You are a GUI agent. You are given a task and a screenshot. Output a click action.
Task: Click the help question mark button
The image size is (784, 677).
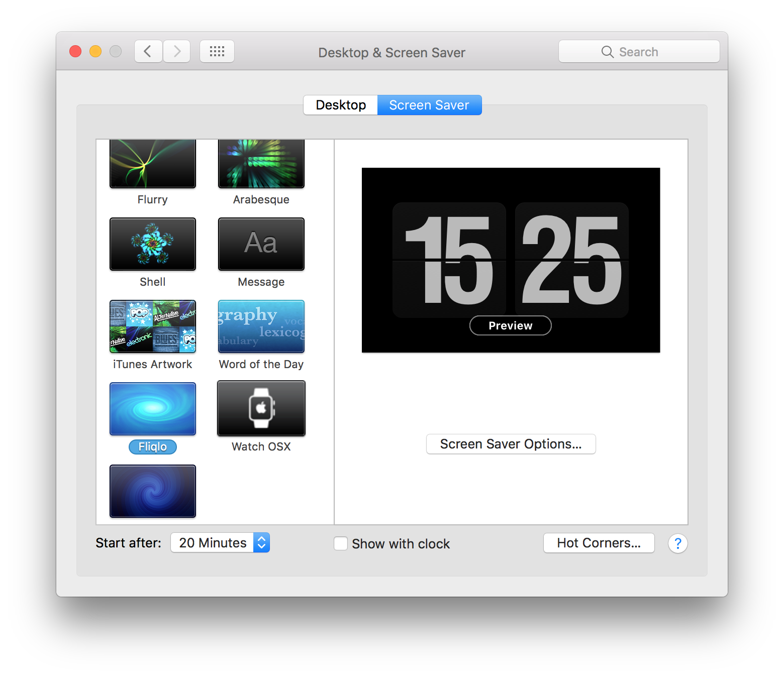677,543
